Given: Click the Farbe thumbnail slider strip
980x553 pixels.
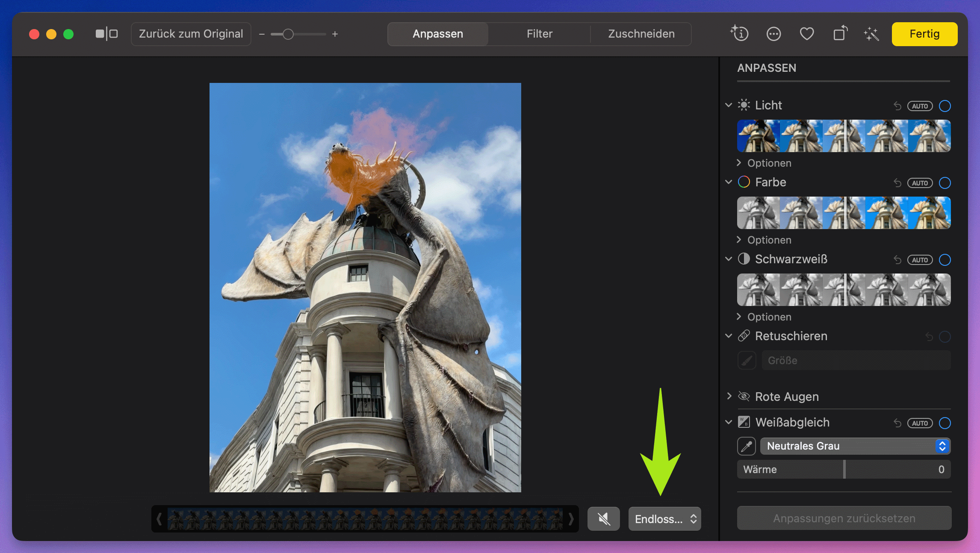Looking at the screenshot, I should point(844,213).
